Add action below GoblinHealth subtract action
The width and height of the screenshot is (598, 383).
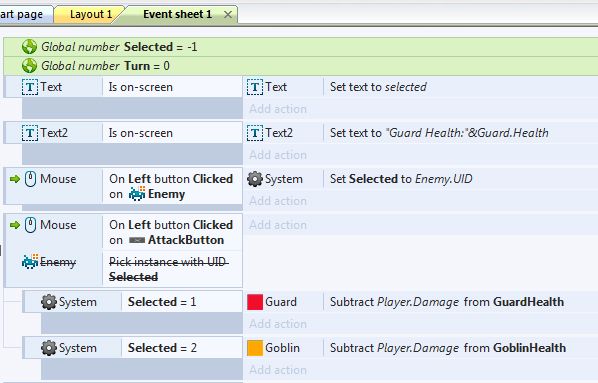point(278,370)
